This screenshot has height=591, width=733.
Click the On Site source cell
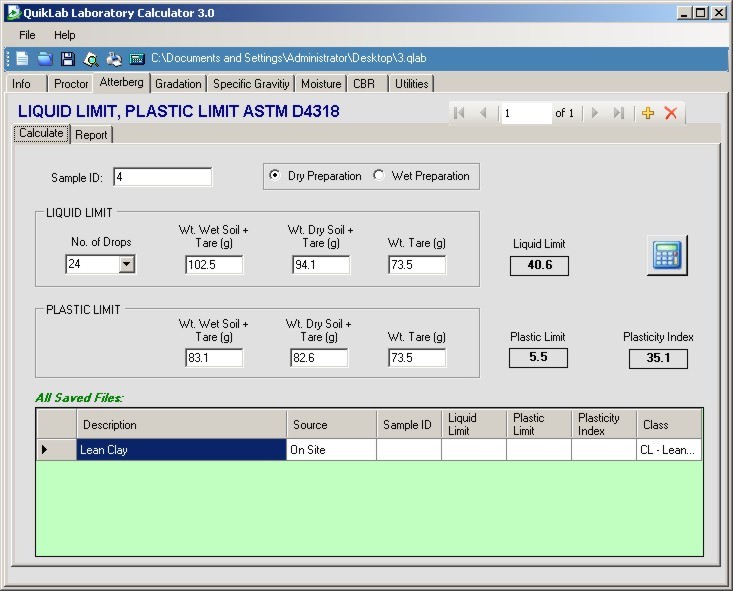pos(331,450)
